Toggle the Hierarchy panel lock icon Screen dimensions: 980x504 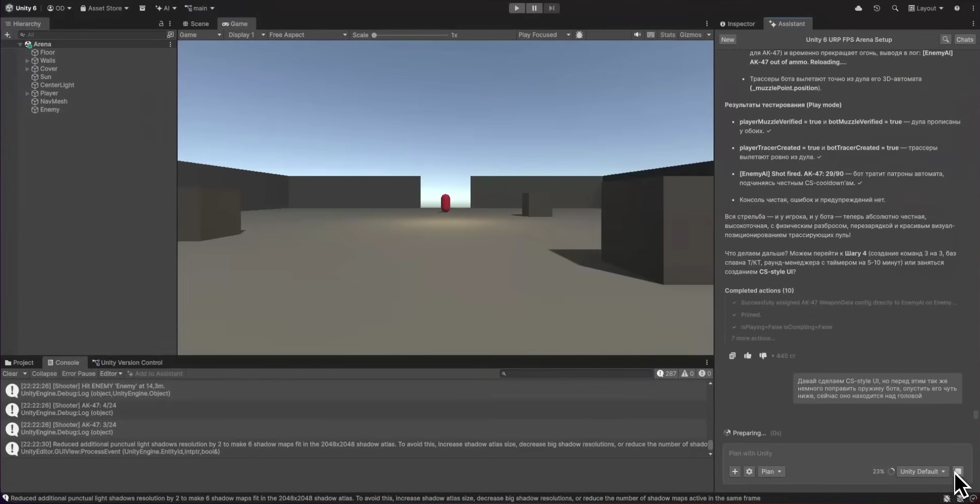[x=161, y=24]
